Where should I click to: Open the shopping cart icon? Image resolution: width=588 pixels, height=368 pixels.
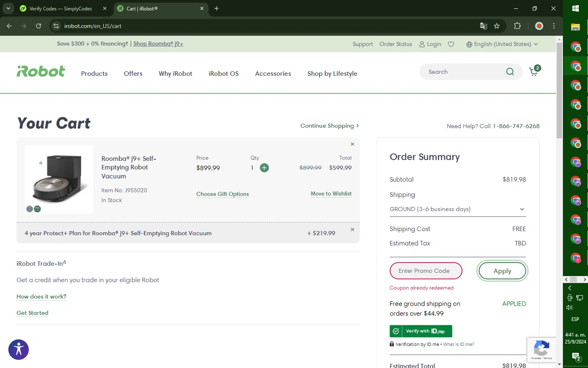[x=534, y=72]
